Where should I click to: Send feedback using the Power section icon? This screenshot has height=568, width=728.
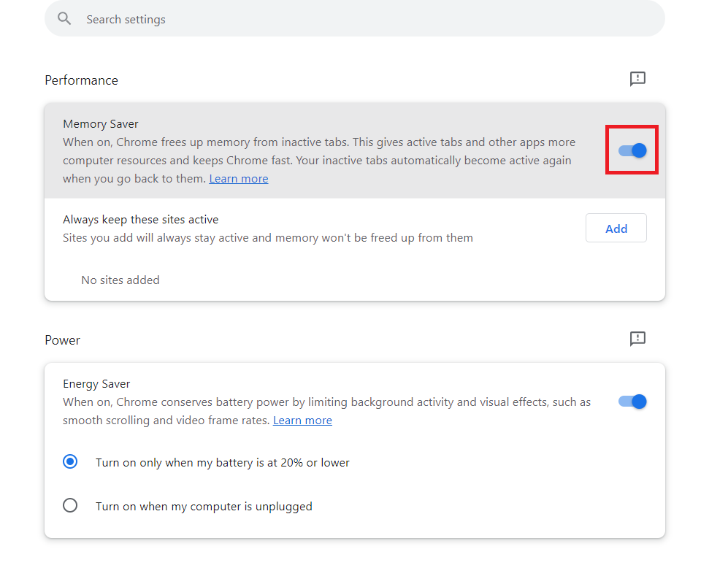(x=637, y=339)
